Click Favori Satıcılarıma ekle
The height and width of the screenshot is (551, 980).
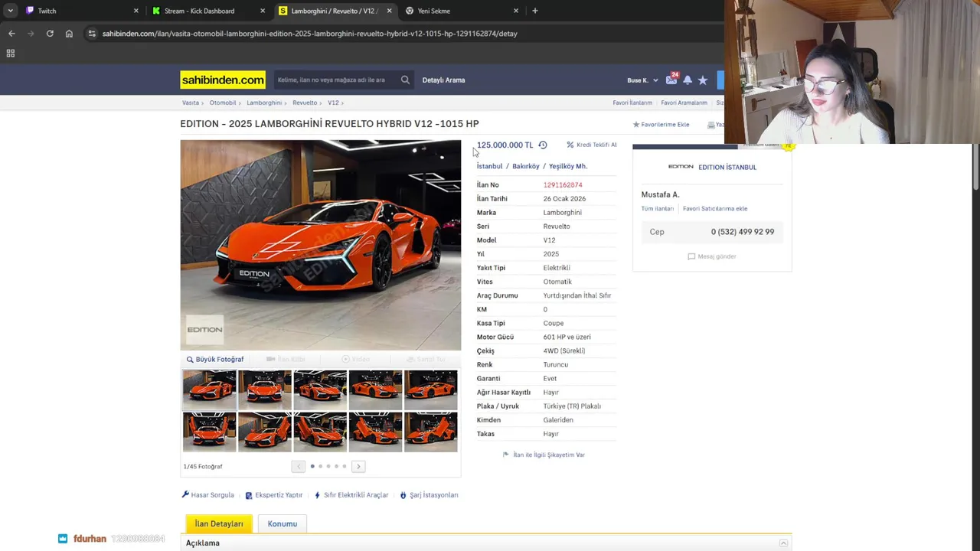coord(715,208)
